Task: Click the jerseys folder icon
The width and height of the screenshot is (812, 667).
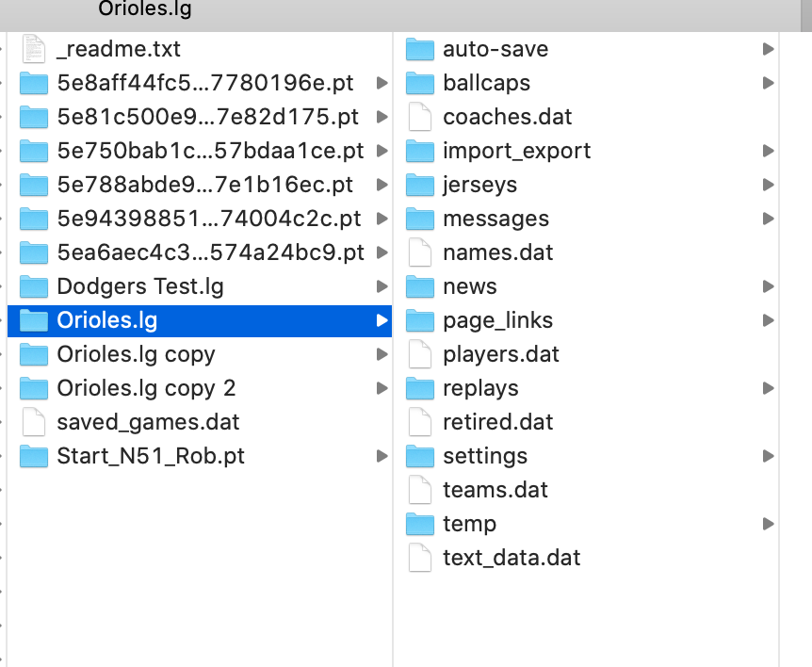Action: [x=419, y=185]
